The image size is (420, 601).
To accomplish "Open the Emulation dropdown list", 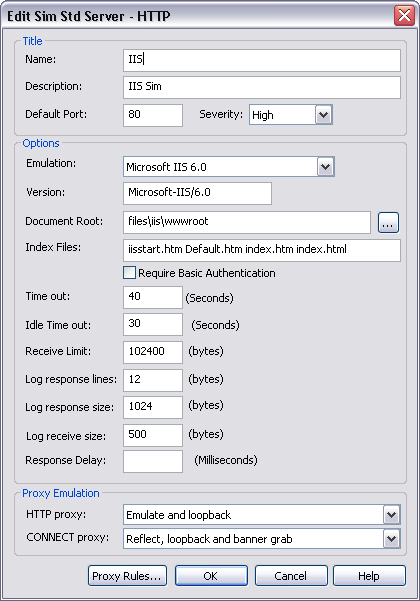I will [325, 167].
